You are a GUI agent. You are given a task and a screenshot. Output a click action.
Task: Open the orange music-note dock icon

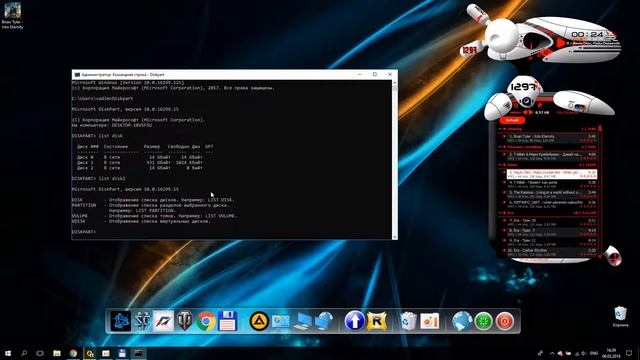(x=429, y=321)
